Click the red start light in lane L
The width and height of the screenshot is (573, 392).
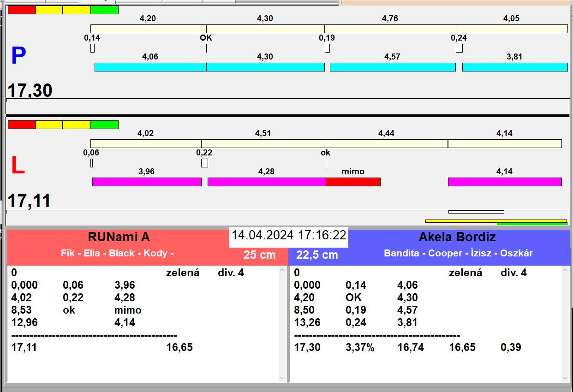pyautogui.click(x=22, y=125)
